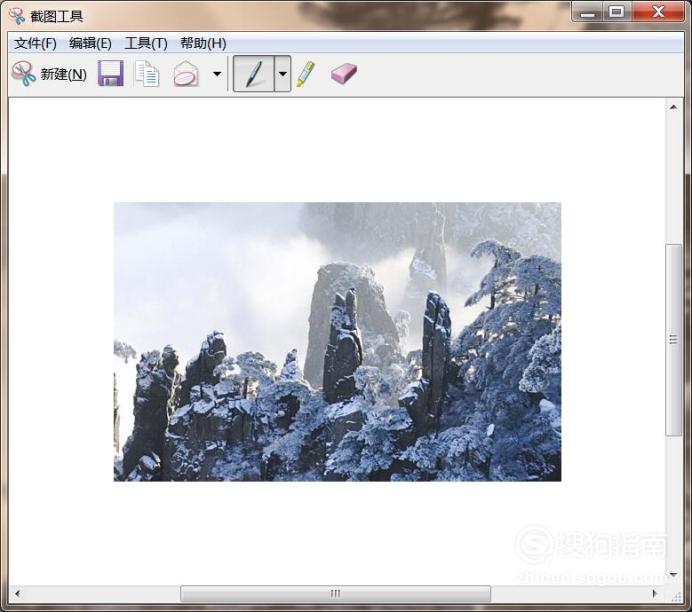
Task: Click the vertical scrollbar down arrow
Action: pyautogui.click(x=673, y=574)
